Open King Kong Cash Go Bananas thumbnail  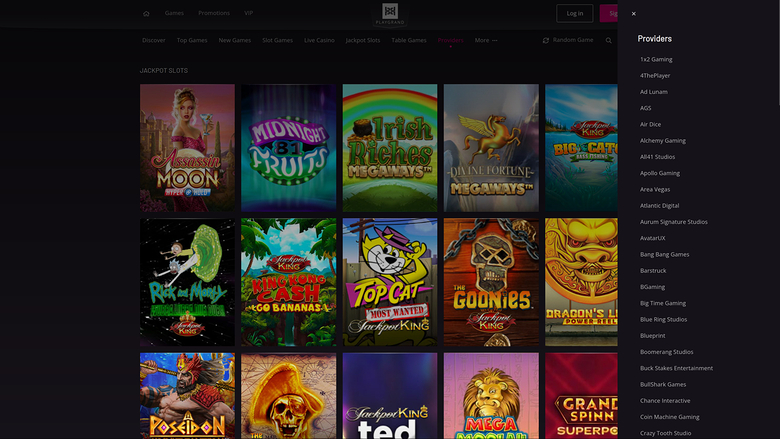(x=289, y=282)
